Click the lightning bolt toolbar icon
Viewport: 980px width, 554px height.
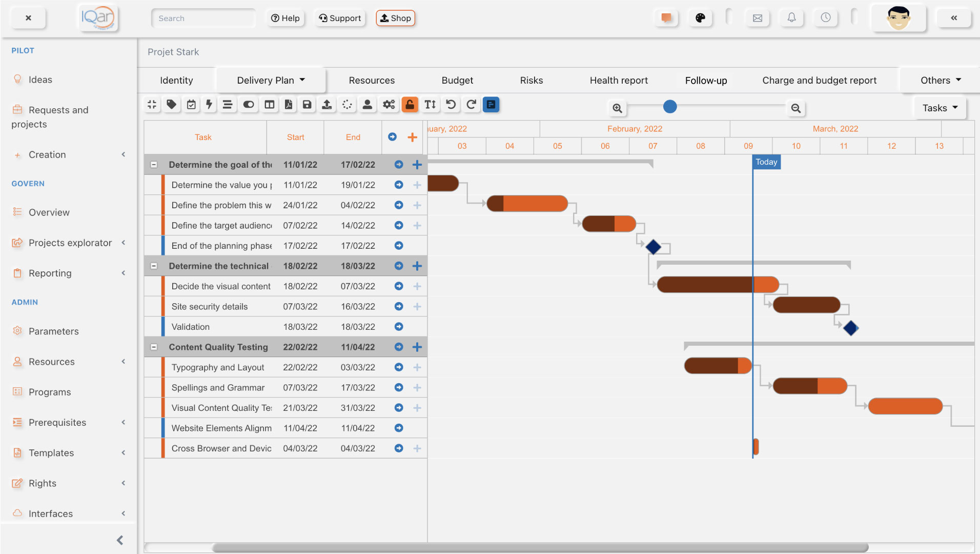(x=209, y=105)
